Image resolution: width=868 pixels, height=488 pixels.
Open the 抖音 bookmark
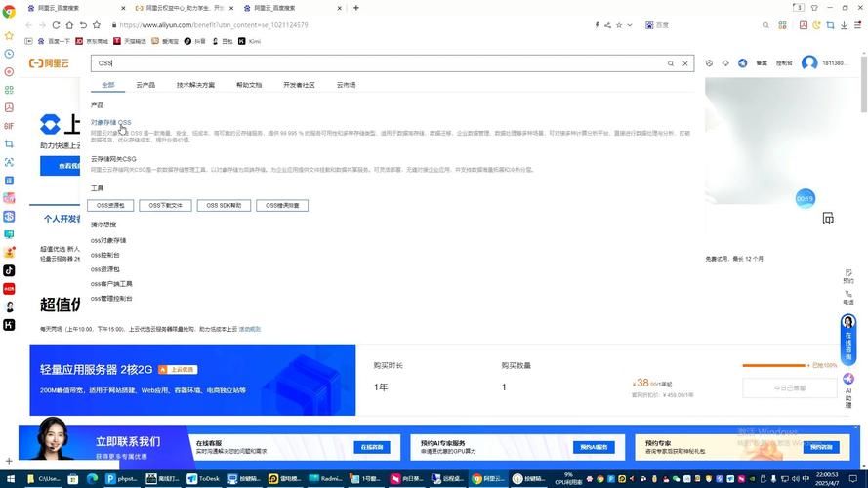tap(195, 42)
